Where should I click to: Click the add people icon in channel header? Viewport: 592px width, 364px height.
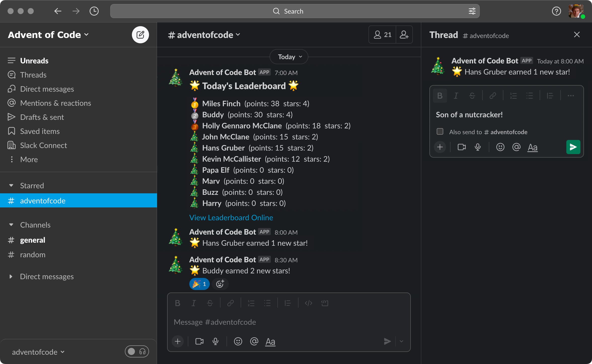[x=404, y=34]
